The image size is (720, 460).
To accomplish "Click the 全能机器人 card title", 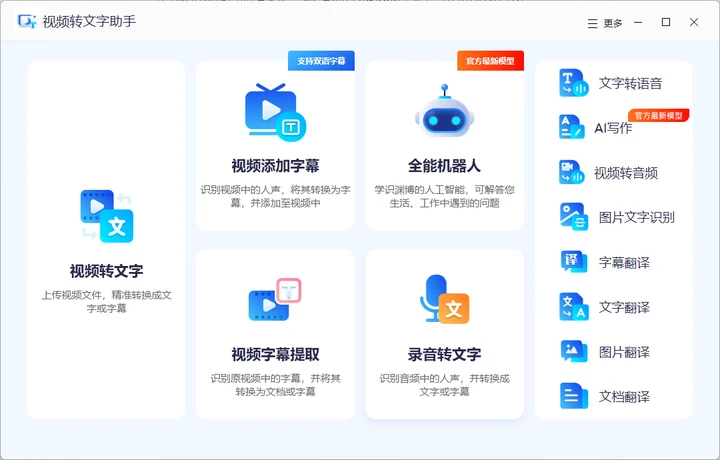I will (444, 165).
